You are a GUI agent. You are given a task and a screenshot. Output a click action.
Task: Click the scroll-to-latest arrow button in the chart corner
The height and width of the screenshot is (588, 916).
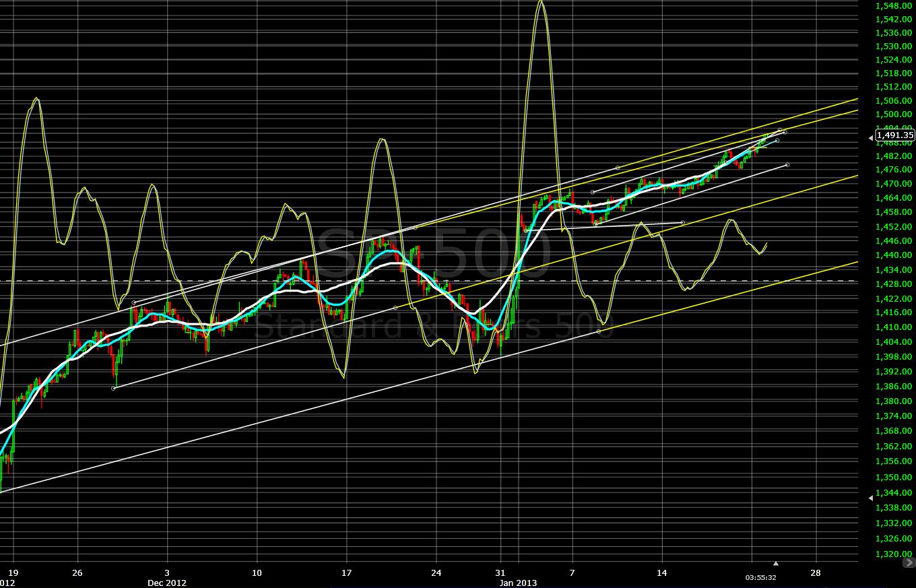click(x=911, y=562)
